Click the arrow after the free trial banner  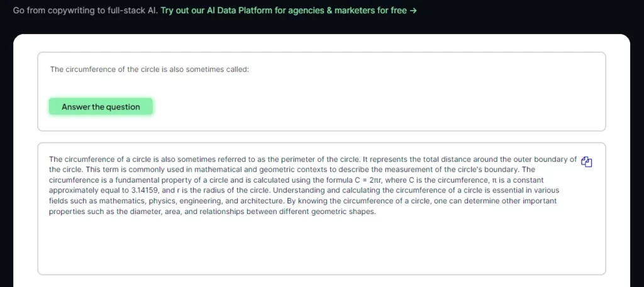tap(413, 11)
